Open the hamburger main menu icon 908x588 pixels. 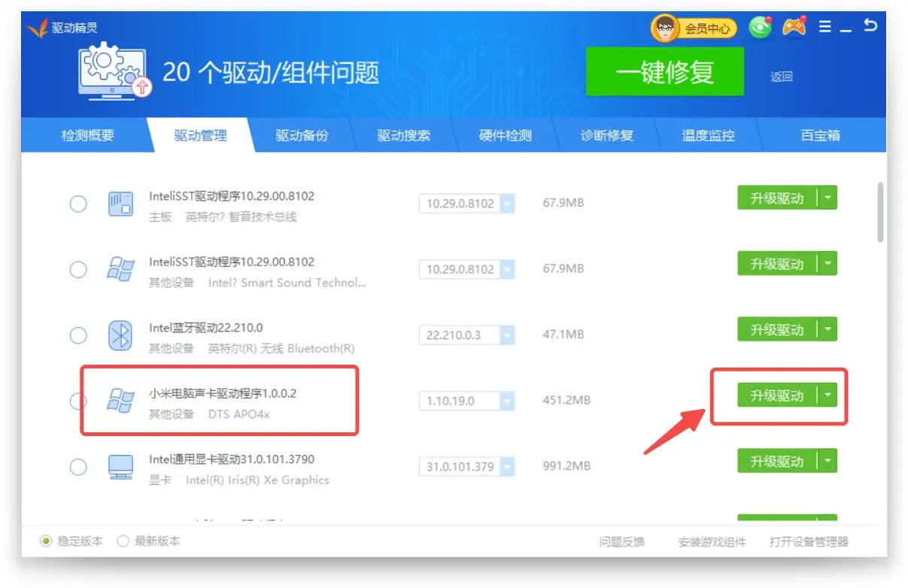[x=824, y=27]
